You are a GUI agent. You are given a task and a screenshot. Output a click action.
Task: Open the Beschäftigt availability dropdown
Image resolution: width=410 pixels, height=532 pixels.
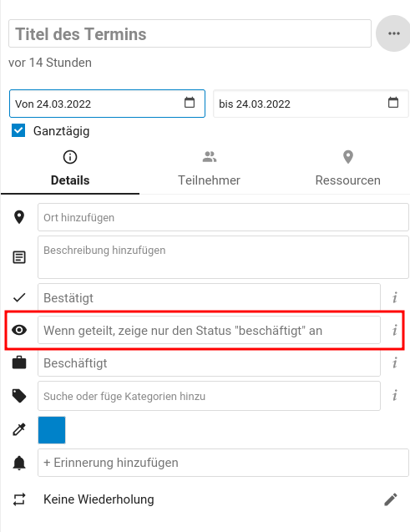tap(209, 362)
